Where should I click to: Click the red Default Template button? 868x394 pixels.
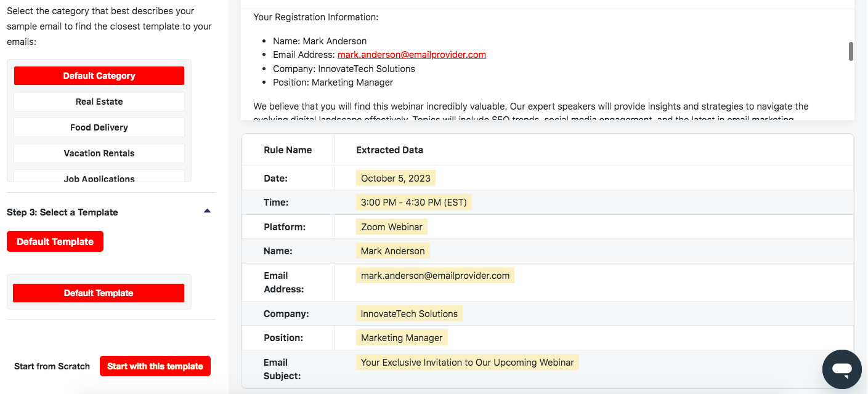click(55, 241)
